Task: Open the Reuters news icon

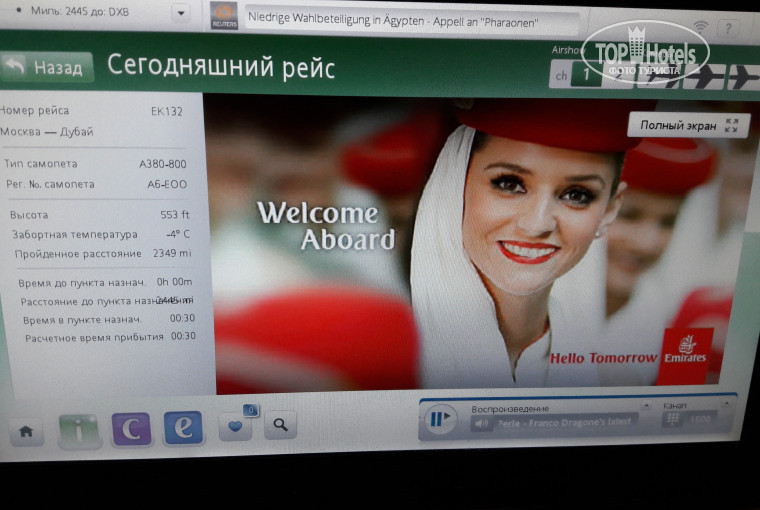Action: (224, 16)
